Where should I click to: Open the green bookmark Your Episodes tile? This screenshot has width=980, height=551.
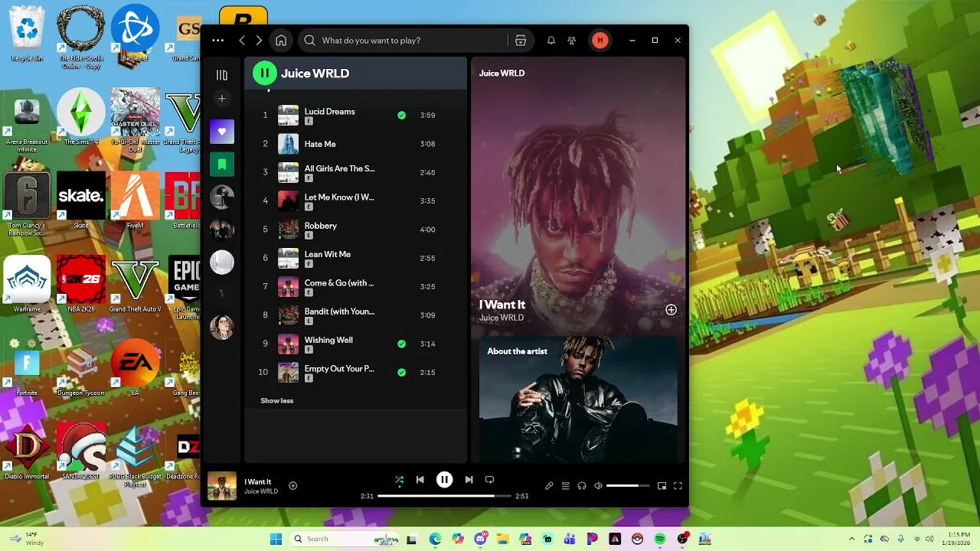tap(222, 165)
